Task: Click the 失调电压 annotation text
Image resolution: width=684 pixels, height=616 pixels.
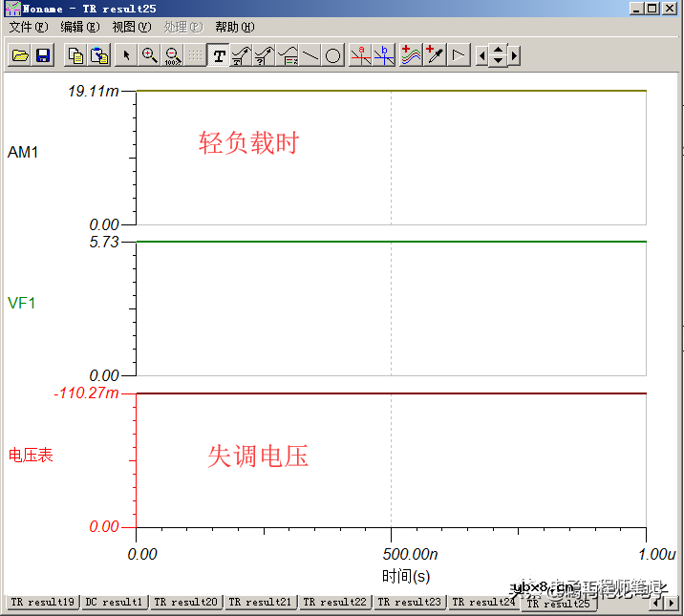Action: (x=258, y=457)
